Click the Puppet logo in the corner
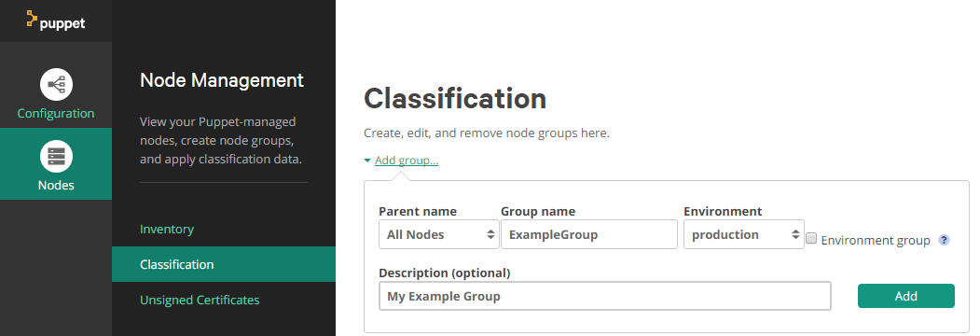 pyautogui.click(x=56, y=21)
